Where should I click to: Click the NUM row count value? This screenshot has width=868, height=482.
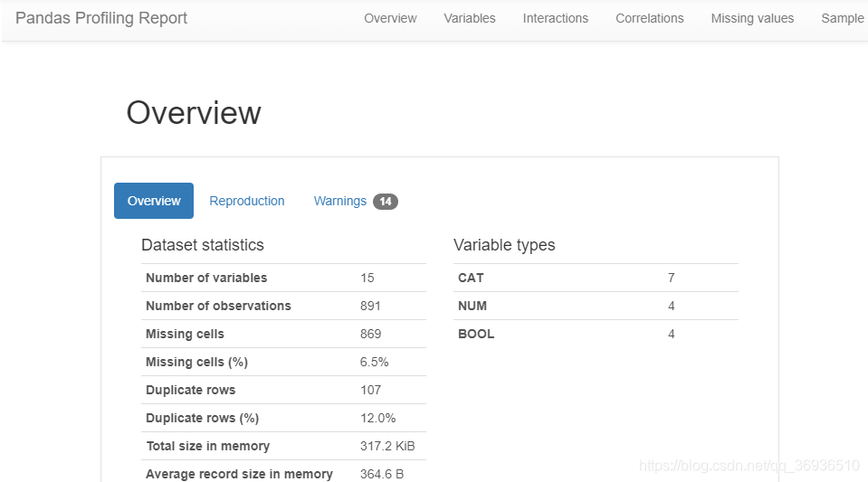tap(671, 306)
